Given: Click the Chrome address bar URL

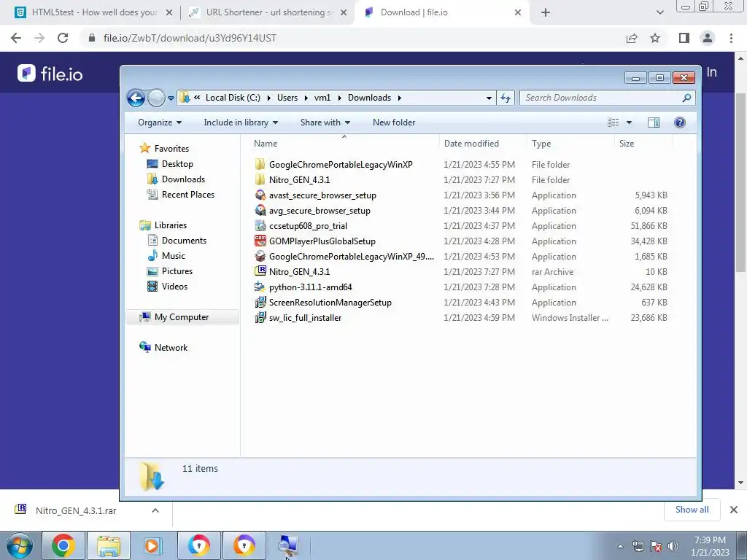Looking at the screenshot, I should 190,38.
